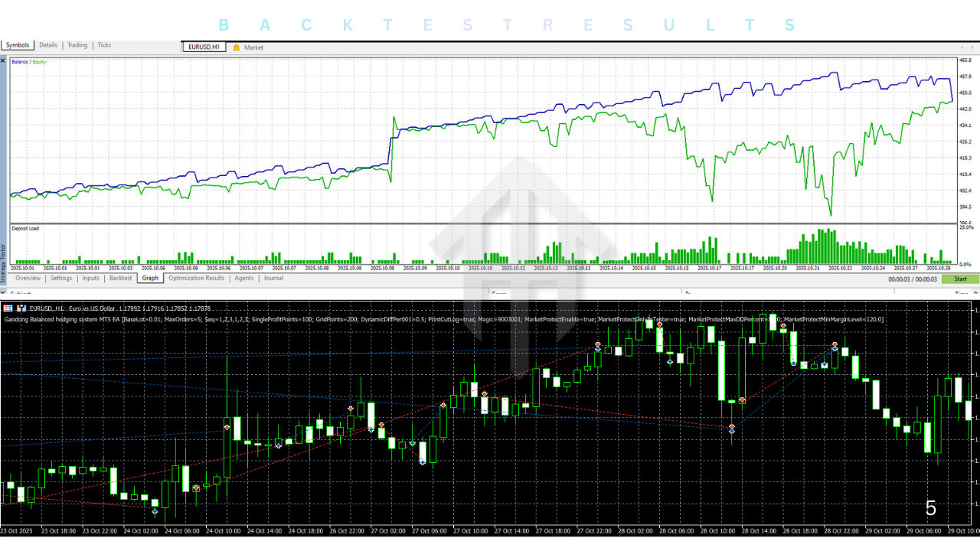Click the chart type icon beside EURUSD title

[21, 308]
